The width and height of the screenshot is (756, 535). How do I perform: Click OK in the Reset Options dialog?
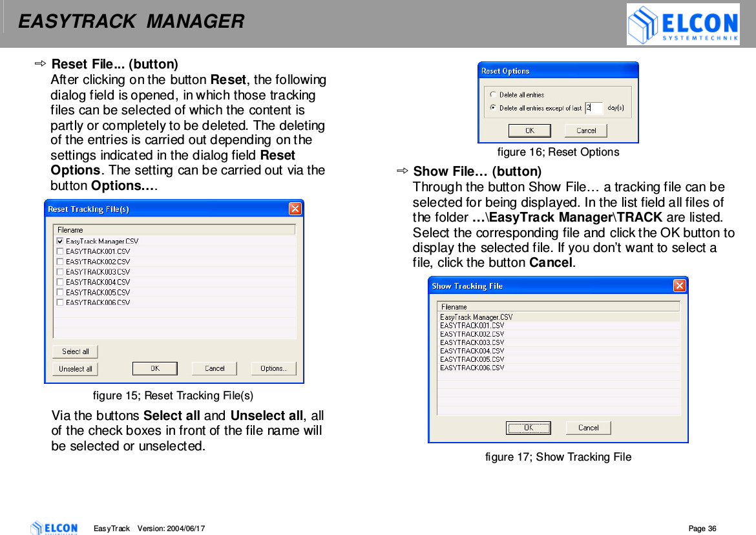pos(529,130)
